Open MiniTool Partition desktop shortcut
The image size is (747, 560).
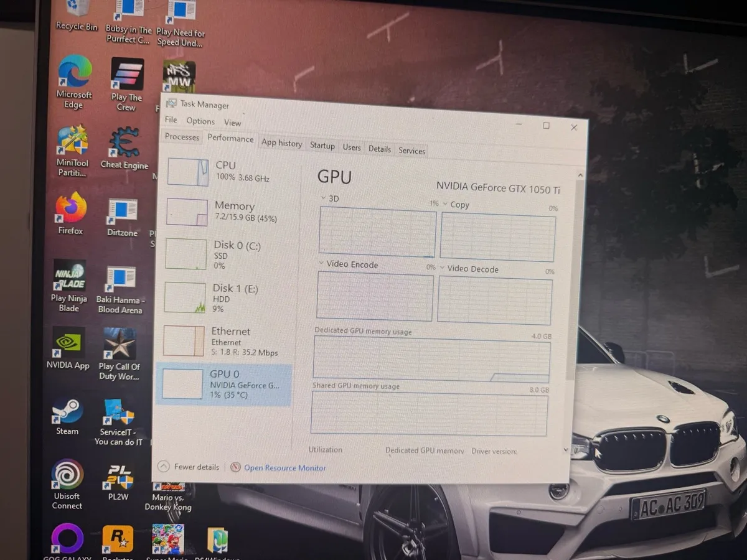[x=73, y=151]
